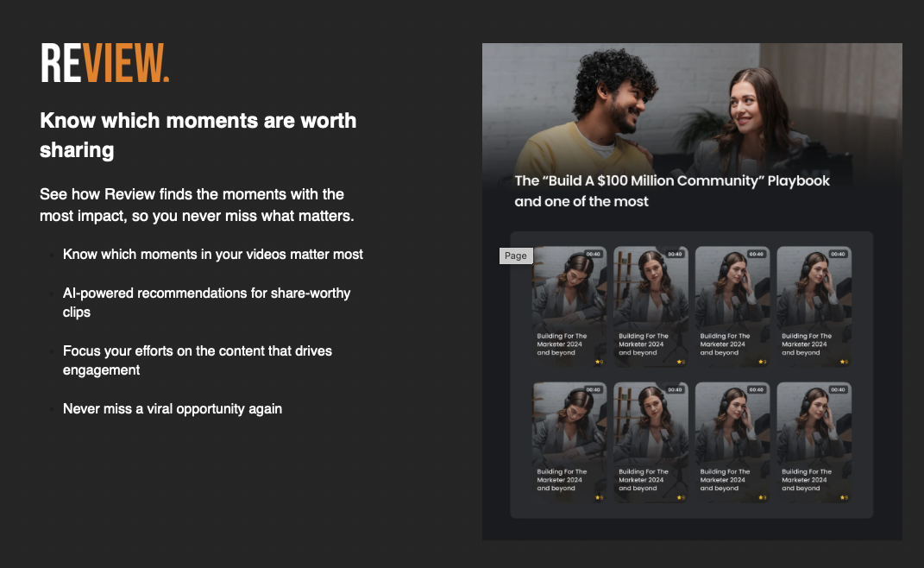This screenshot has height=568, width=924.
Task: Click the star rating on the last bottom-row clip
Action: point(844,497)
